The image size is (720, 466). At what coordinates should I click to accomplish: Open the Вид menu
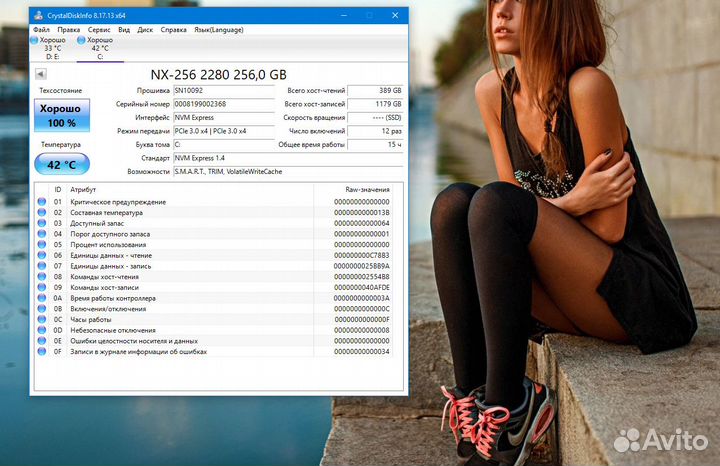click(124, 30)
